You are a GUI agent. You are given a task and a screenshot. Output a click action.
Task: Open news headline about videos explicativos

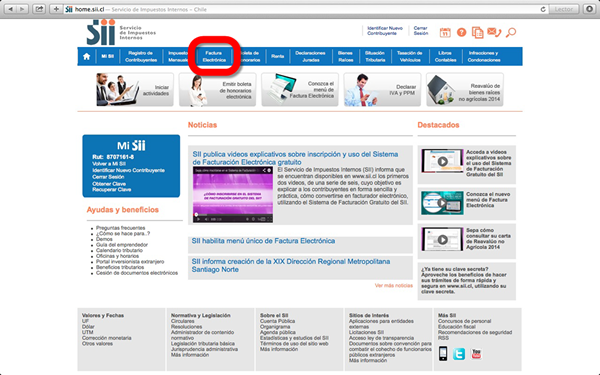(x=295, y=158)
